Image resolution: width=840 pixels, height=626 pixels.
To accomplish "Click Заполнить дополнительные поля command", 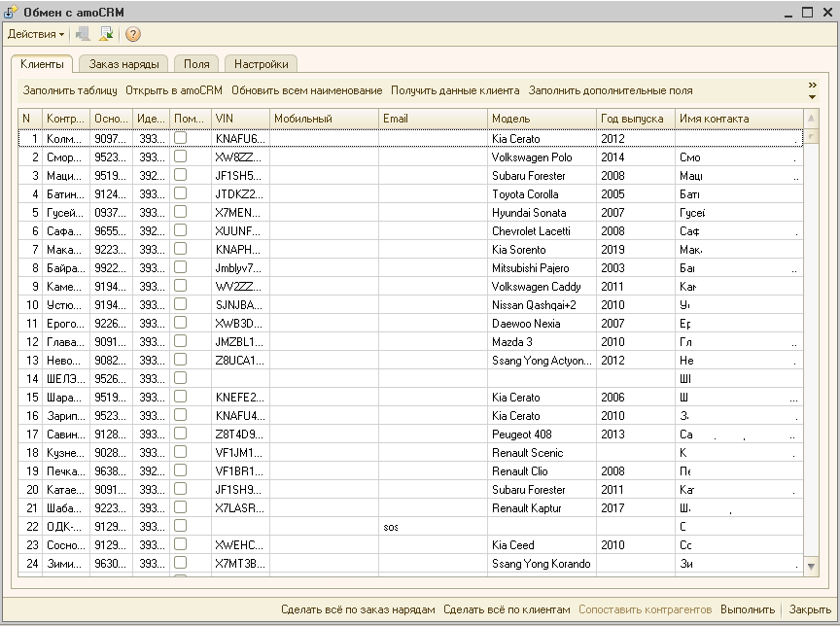I will pyautogui.click(x=611, y=90).
